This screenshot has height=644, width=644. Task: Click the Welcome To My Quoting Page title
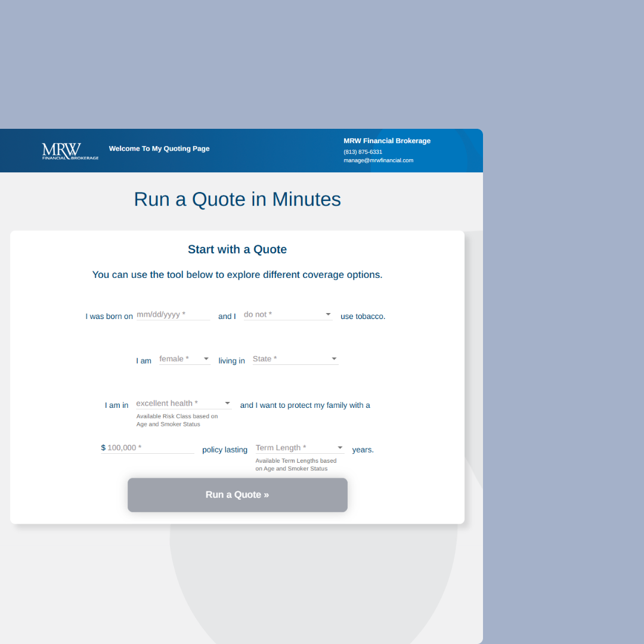(159, 148)
